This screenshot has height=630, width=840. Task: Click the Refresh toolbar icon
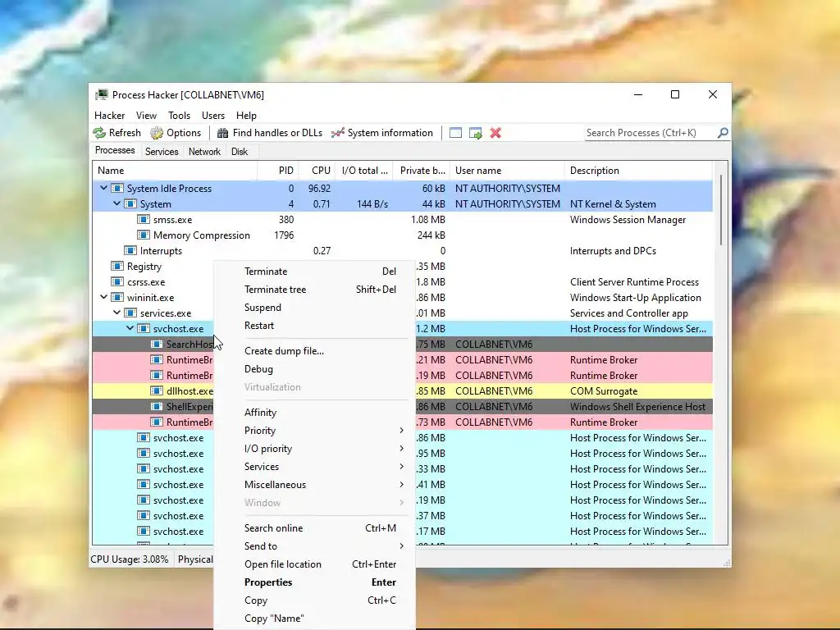[99, 133]
